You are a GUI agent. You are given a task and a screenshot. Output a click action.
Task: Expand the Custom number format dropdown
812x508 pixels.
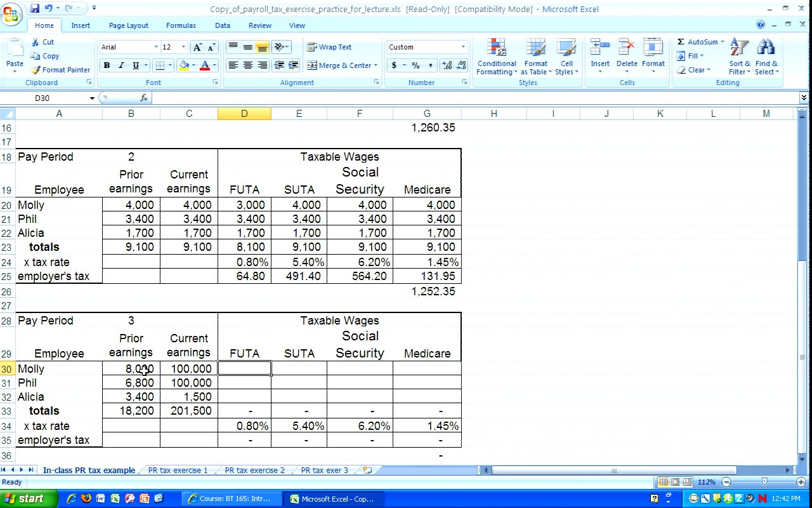(462, 47)
